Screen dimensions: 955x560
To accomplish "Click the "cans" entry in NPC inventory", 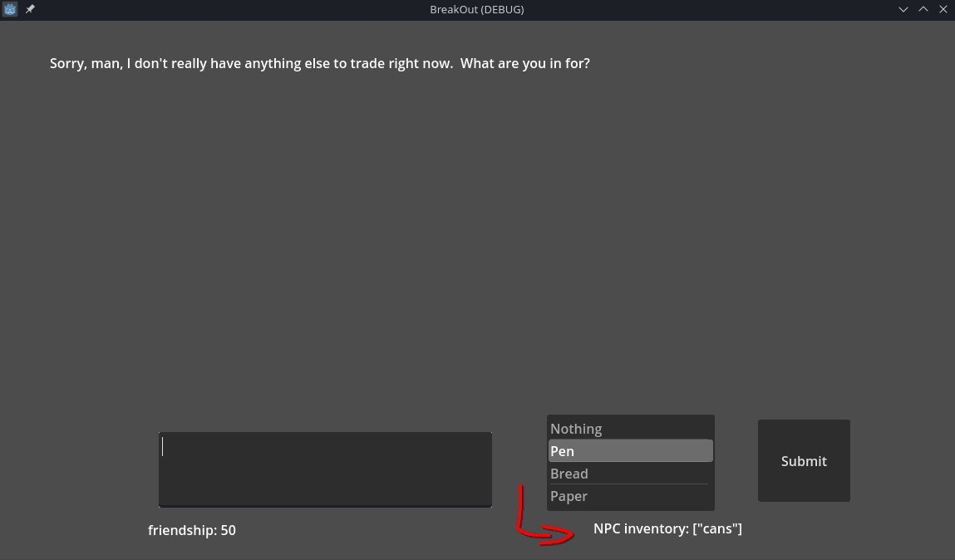I will point(716,528).
